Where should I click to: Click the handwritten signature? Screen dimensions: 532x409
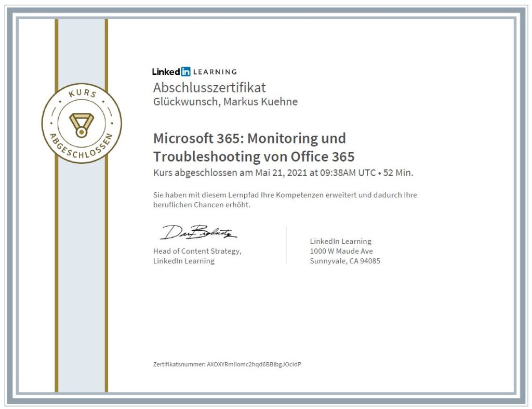point(198,232)
